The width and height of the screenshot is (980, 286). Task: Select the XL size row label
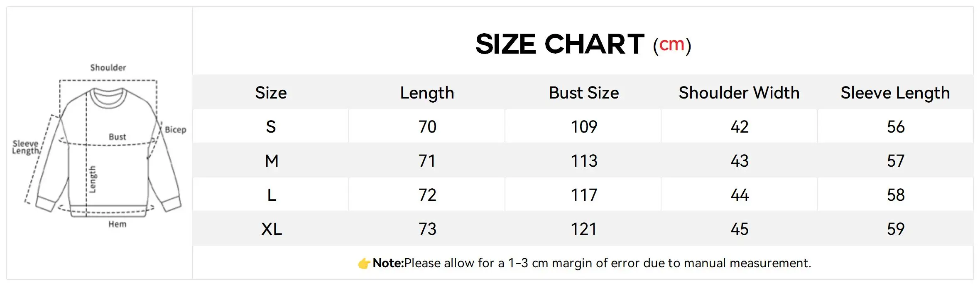point(271,229)
